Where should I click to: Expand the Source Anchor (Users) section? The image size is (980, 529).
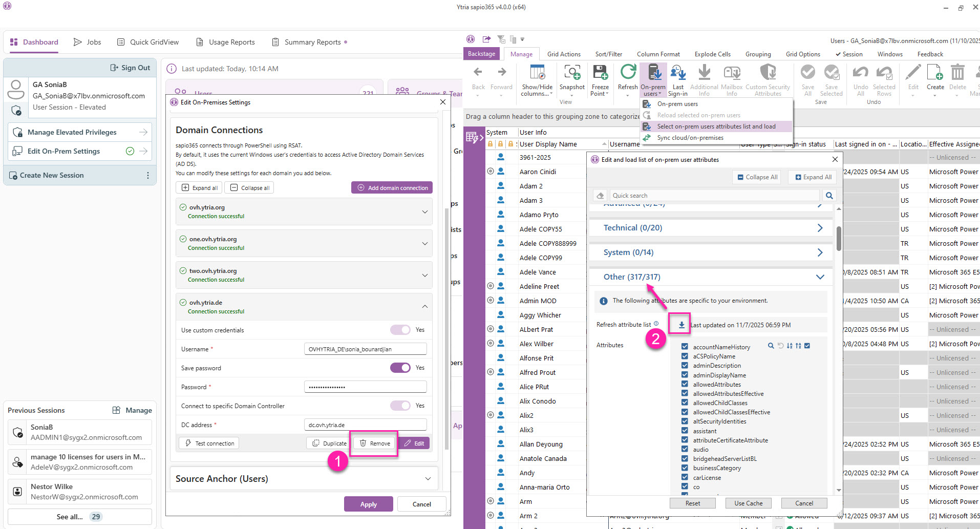pos(428,479)
